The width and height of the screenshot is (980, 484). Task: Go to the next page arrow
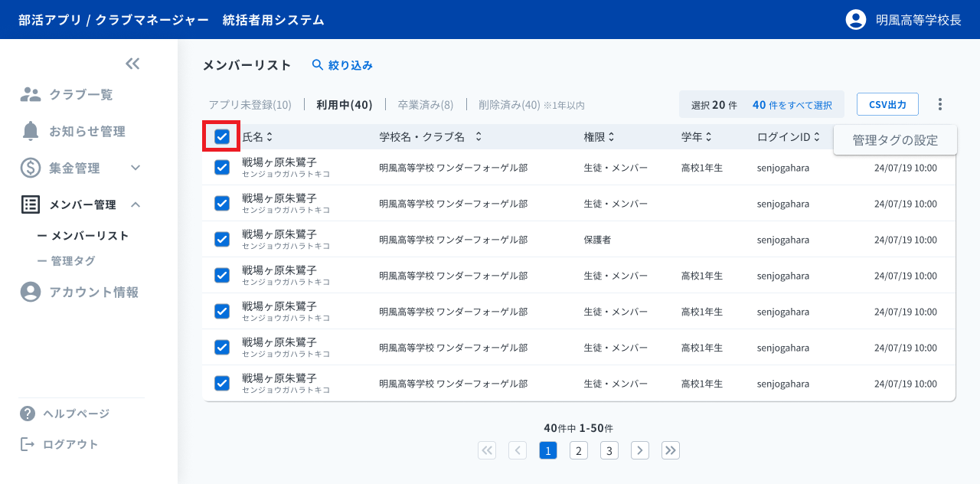coord(640,450)
